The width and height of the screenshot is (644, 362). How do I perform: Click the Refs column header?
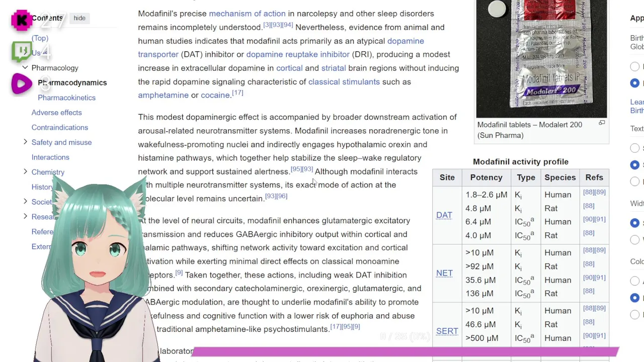[594, 177]
